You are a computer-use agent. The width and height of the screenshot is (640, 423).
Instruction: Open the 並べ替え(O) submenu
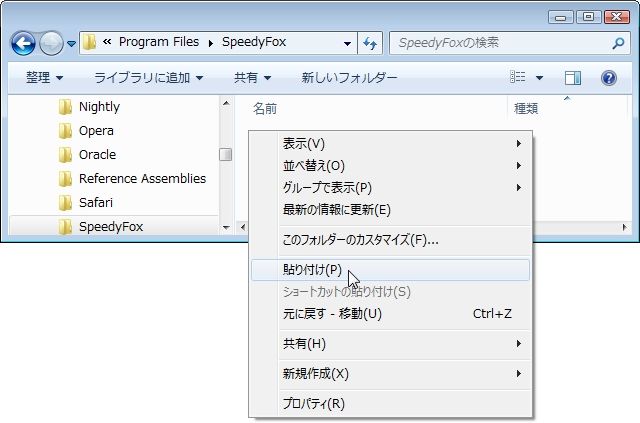pos(390,166)
